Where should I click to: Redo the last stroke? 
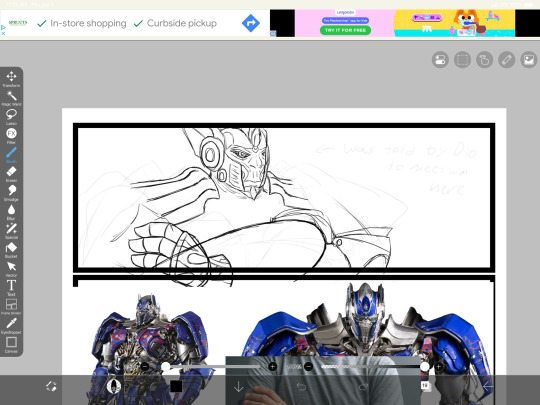363,387
